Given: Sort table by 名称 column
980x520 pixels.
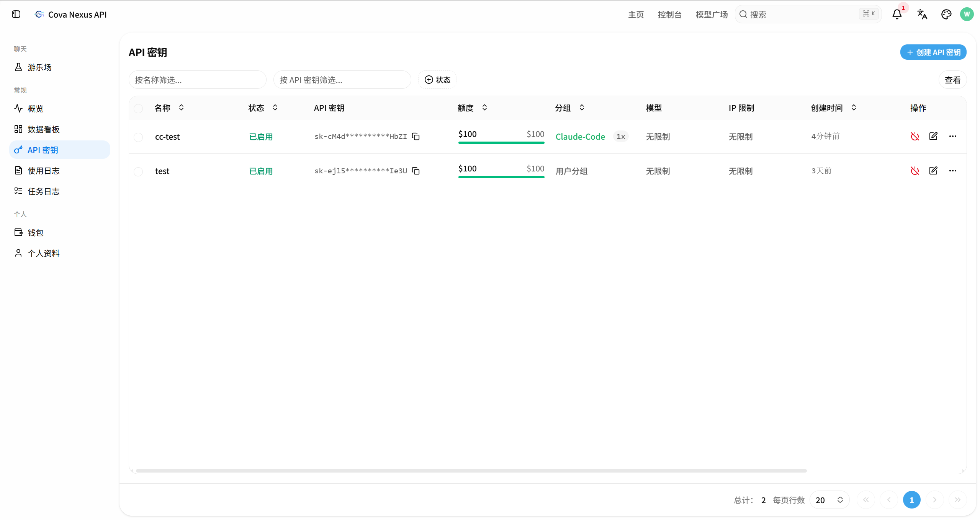Looking at the screenshot, I should [169, 108].
